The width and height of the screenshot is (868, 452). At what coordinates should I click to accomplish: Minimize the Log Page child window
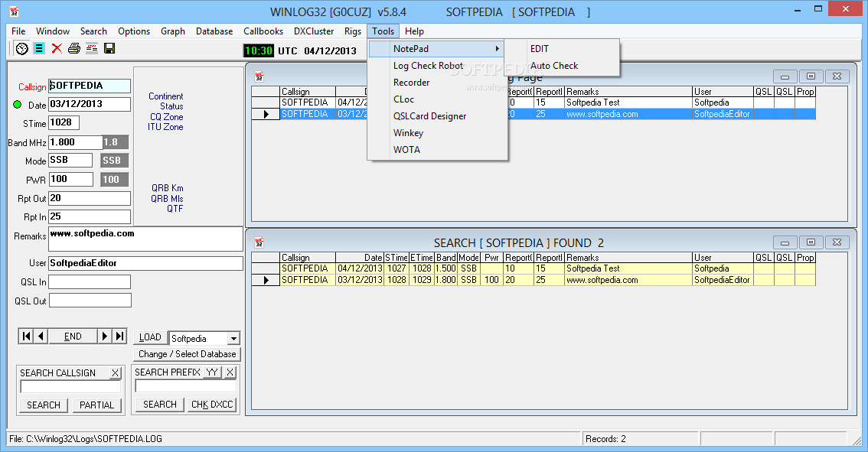(785, 76)
